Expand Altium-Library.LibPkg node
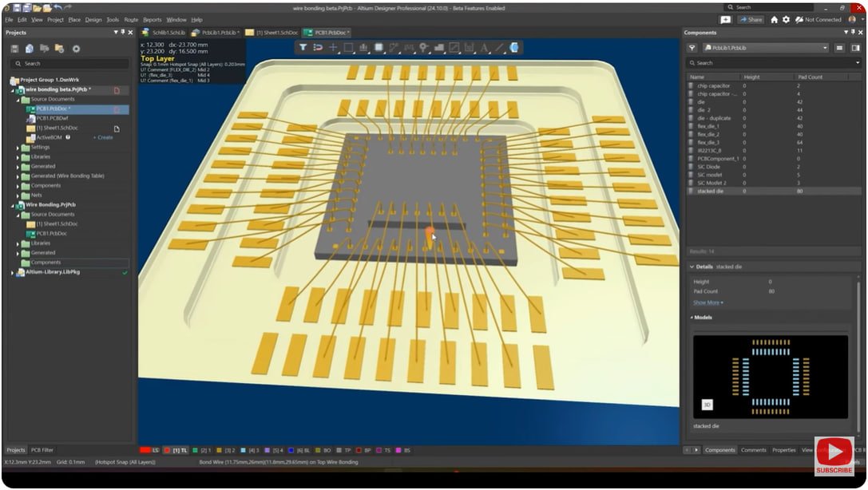The height and width of the screenshot is (490, 868). tap(12, 272)
